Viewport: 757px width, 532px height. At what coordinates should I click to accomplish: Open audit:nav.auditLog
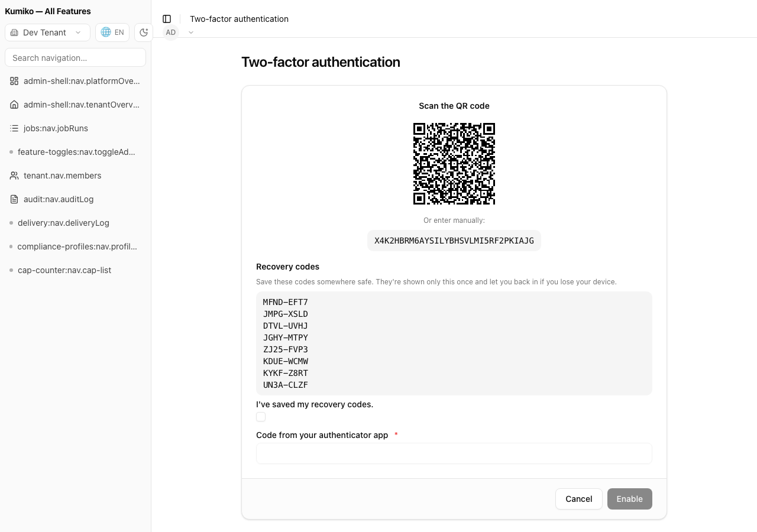[75, 199]
